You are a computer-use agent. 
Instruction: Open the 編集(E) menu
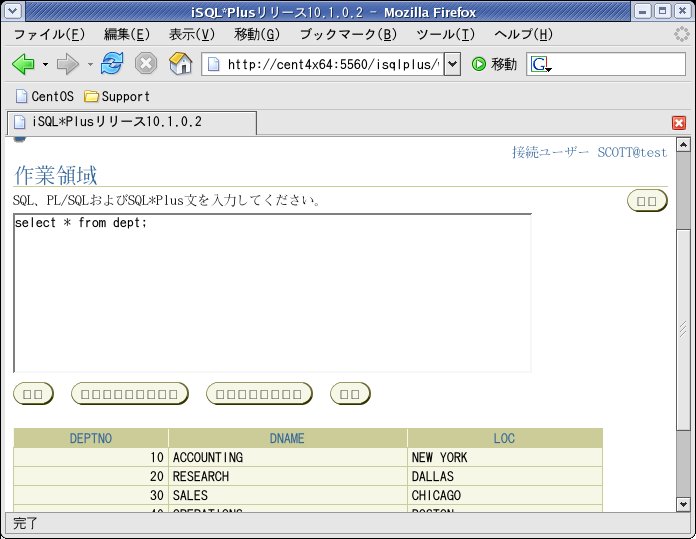coord(127,34)
